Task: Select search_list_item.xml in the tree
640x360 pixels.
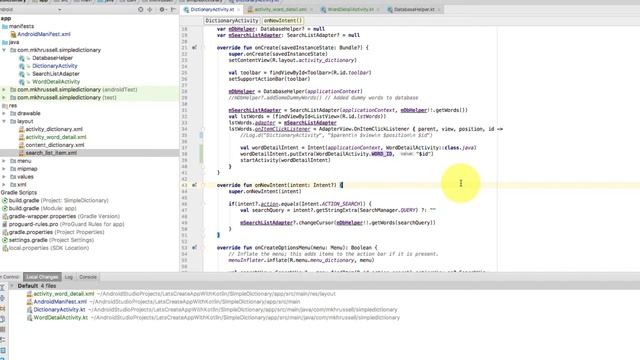Action: click(51, 153)
